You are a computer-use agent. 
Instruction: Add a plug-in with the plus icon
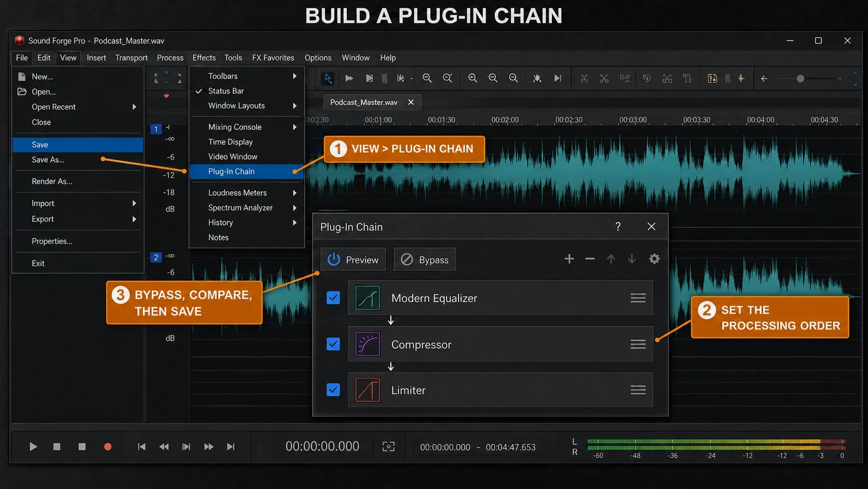pyautogui.click(x=569, y=259)
